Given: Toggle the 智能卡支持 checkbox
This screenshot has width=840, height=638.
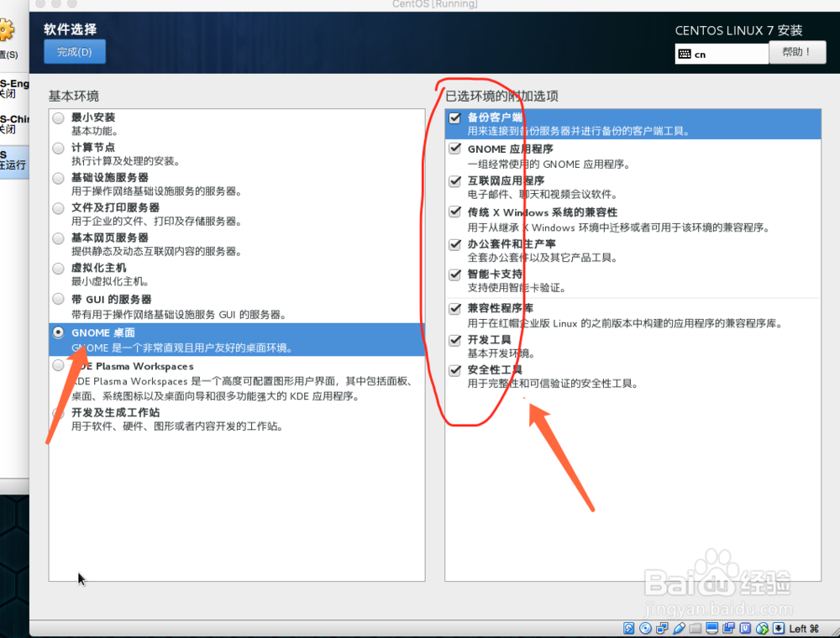Looking at the screenshot, I should tap(454, 274).
